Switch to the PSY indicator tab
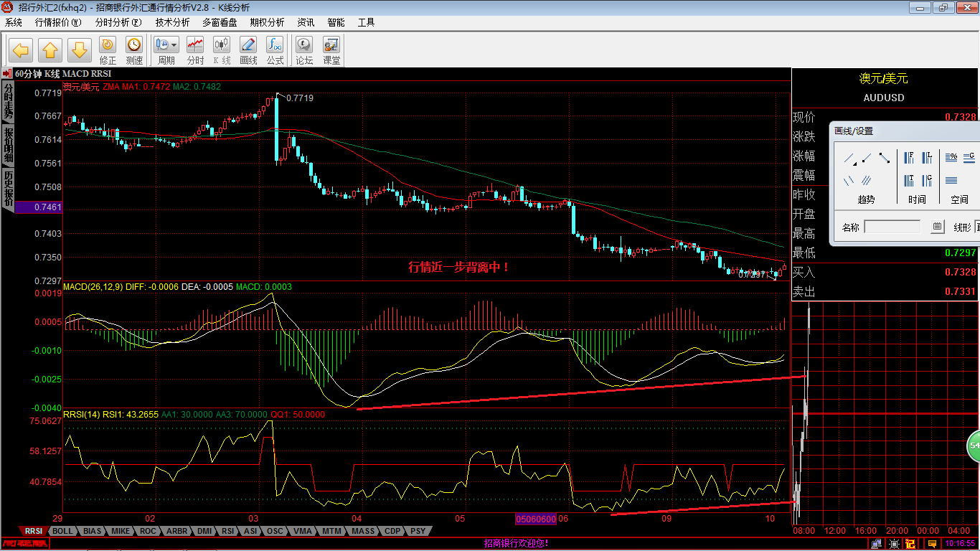The height and width of the screenshot is (551, 980). tap(418, 532)
